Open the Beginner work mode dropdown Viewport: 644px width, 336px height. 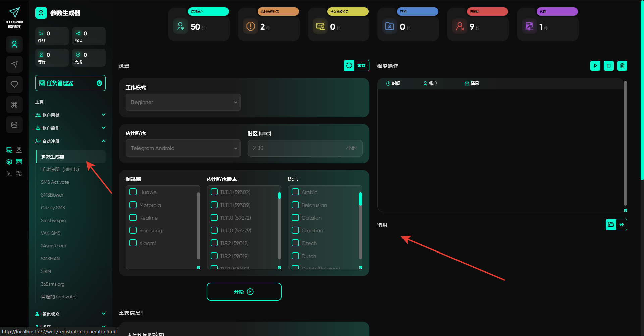click(183, 102)
